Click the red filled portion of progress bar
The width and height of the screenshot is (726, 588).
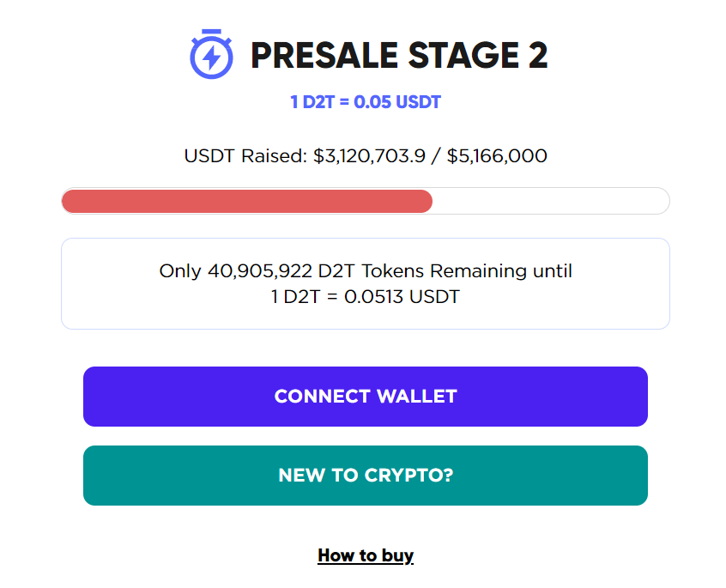[x=247, y=201]
